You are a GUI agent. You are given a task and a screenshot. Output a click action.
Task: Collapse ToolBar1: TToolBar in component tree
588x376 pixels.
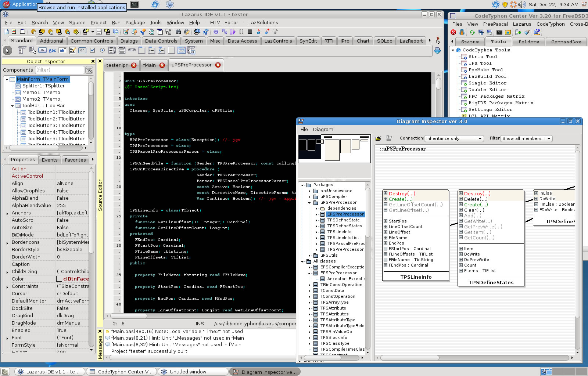point(12,106)
